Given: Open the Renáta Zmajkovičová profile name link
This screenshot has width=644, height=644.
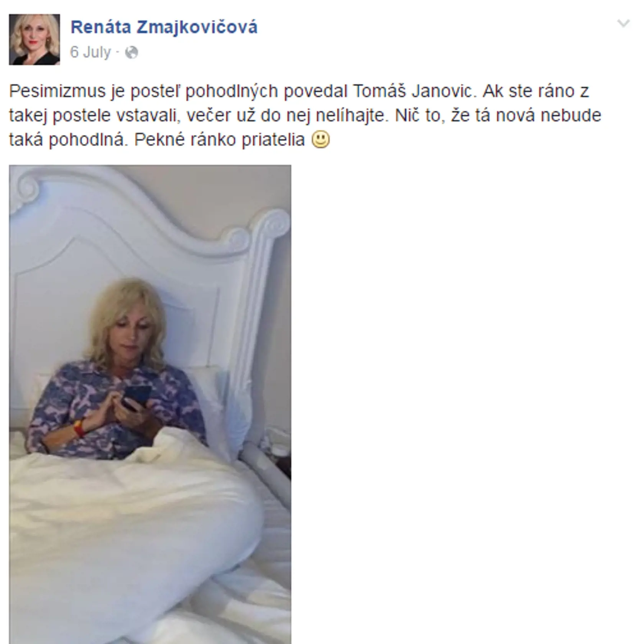Looking at the screenshot, I should [164, 27].
